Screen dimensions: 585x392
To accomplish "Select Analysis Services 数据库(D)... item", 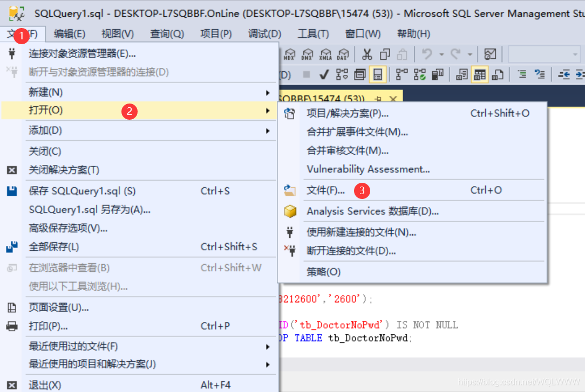I will pyautogui.click(x=413, y=211).
